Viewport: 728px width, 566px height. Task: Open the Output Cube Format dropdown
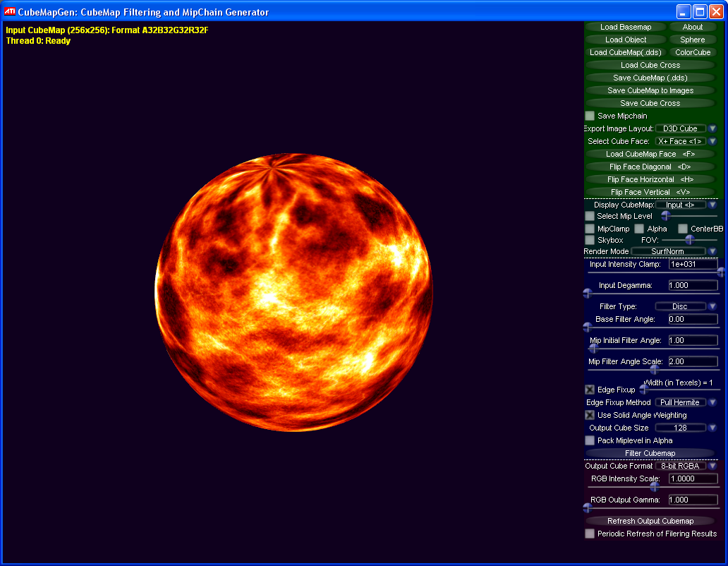(712, 466)
